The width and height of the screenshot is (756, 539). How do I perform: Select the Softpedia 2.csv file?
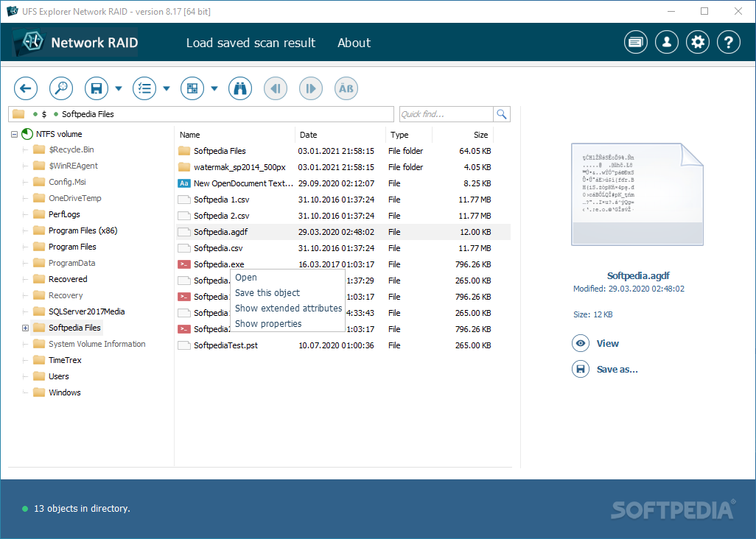click(343, 216)
